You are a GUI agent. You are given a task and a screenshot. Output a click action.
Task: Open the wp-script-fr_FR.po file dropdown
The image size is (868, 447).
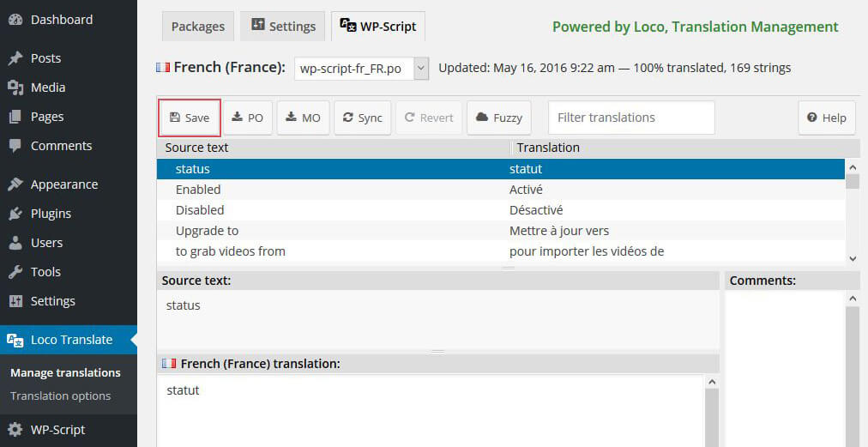(361, 69)
